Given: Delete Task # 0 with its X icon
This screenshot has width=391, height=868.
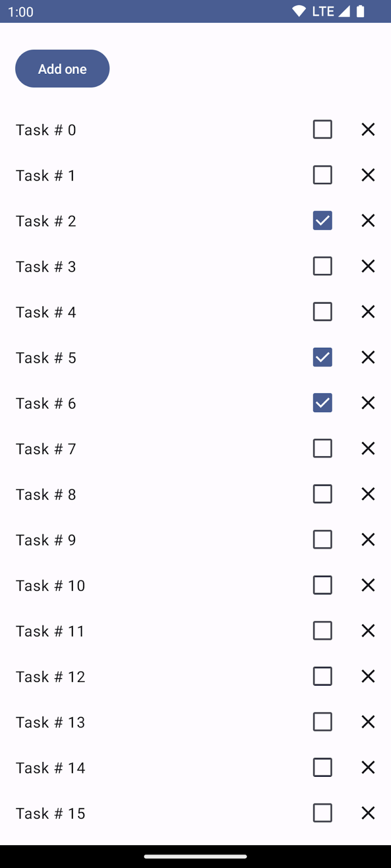Looking at the screenshot, I should click(x=368, y=130).
